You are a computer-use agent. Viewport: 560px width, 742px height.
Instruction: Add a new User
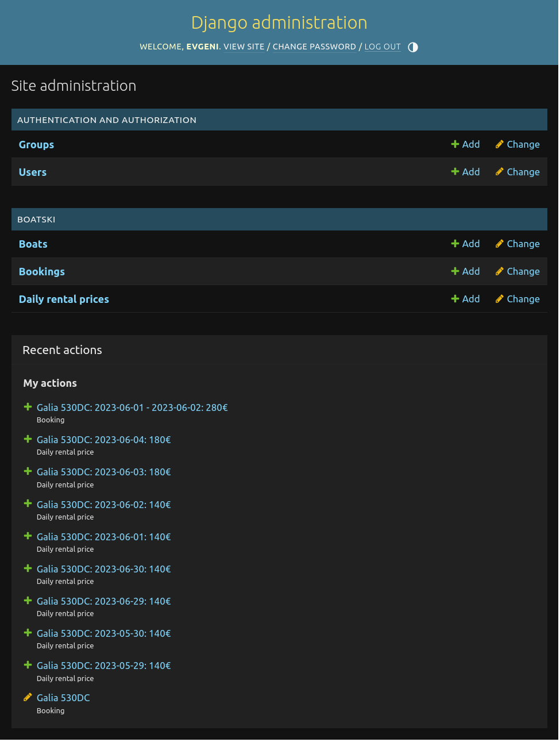pos(466,172)
